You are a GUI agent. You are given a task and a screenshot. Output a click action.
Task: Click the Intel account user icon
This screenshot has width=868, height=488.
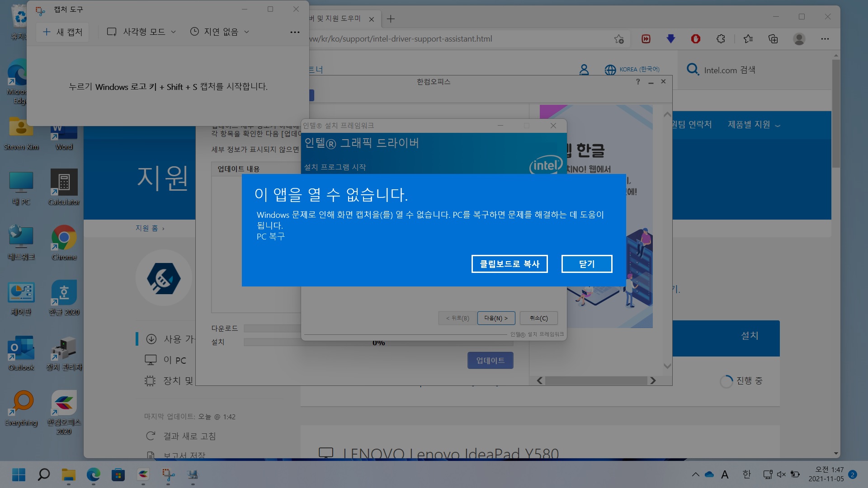[x=584, y=70]
